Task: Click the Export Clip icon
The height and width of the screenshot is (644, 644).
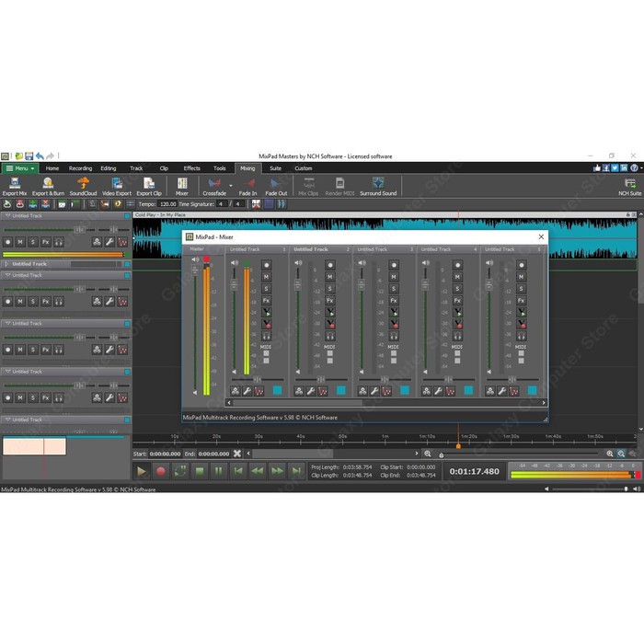Action: [x=149, y=186]
